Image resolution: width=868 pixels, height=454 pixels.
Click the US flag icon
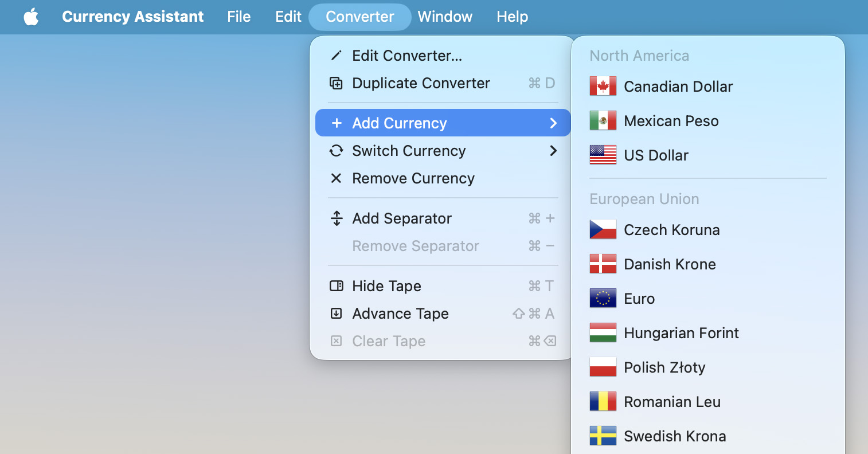click(x=603, y=155)
